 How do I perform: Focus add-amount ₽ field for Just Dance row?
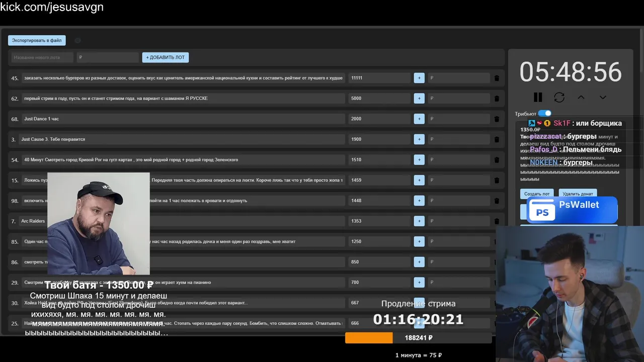(x=458, y=119)
